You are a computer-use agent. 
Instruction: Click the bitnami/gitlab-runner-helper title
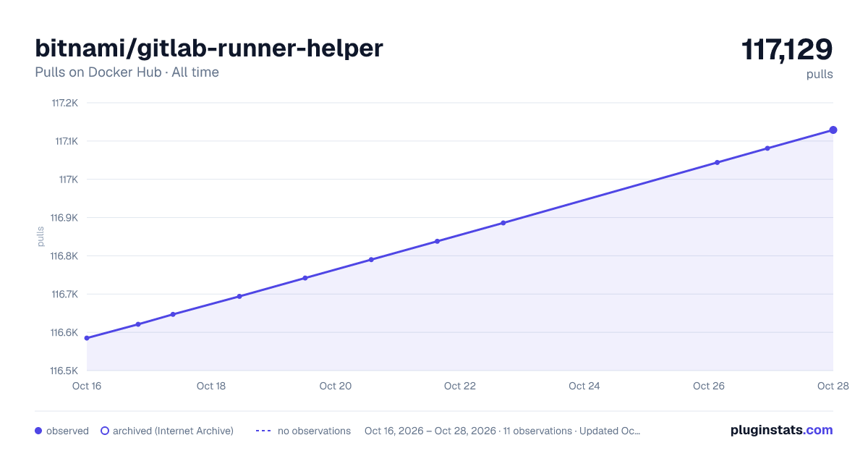[x=209, y=48]
